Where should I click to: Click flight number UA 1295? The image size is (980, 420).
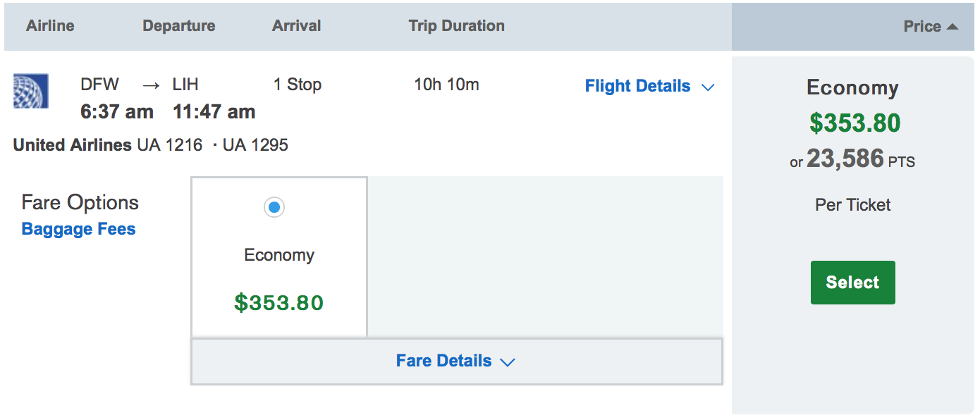click(255, 145)
